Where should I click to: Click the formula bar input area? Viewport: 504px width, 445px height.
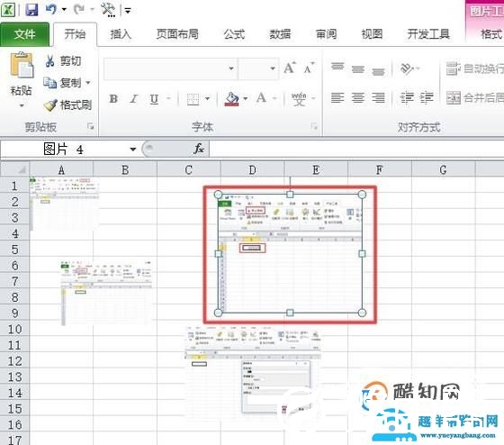[x=356, y=150]
